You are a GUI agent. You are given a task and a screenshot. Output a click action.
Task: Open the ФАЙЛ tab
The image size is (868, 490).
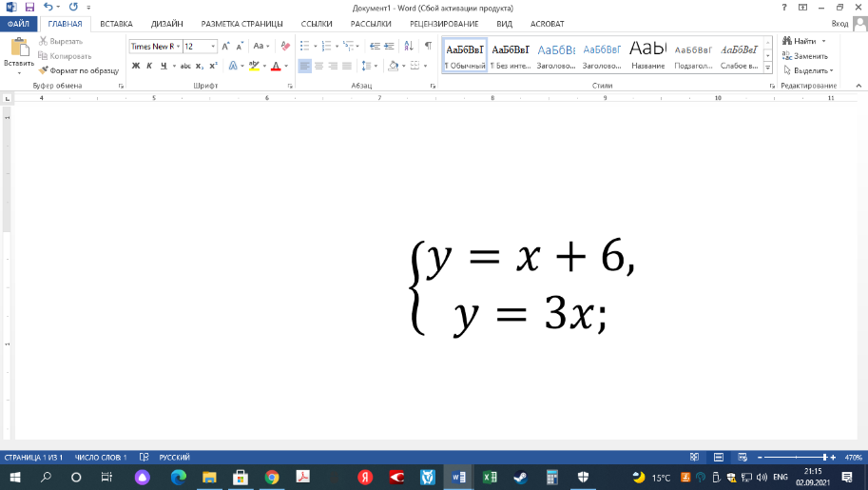[x=18, y=24]
